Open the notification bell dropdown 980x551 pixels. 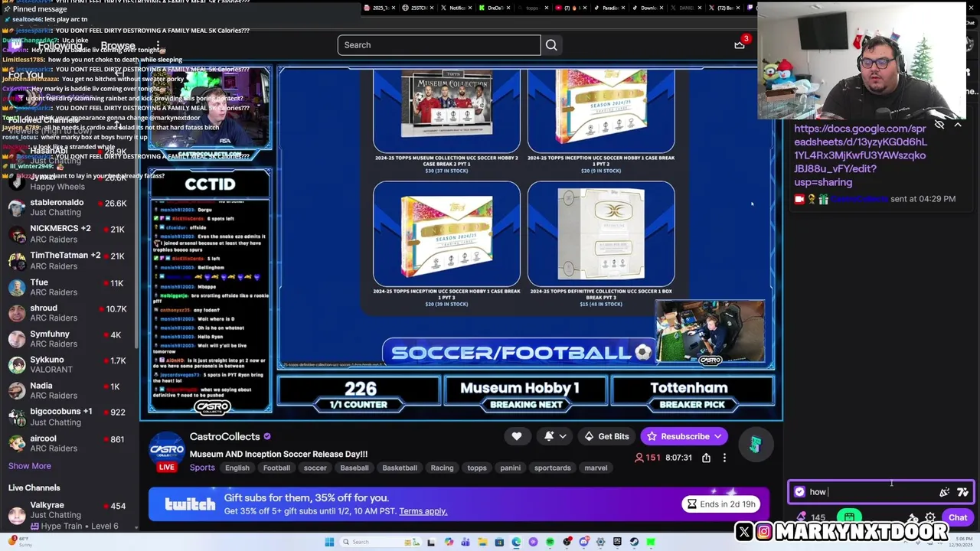click(555, 436)
